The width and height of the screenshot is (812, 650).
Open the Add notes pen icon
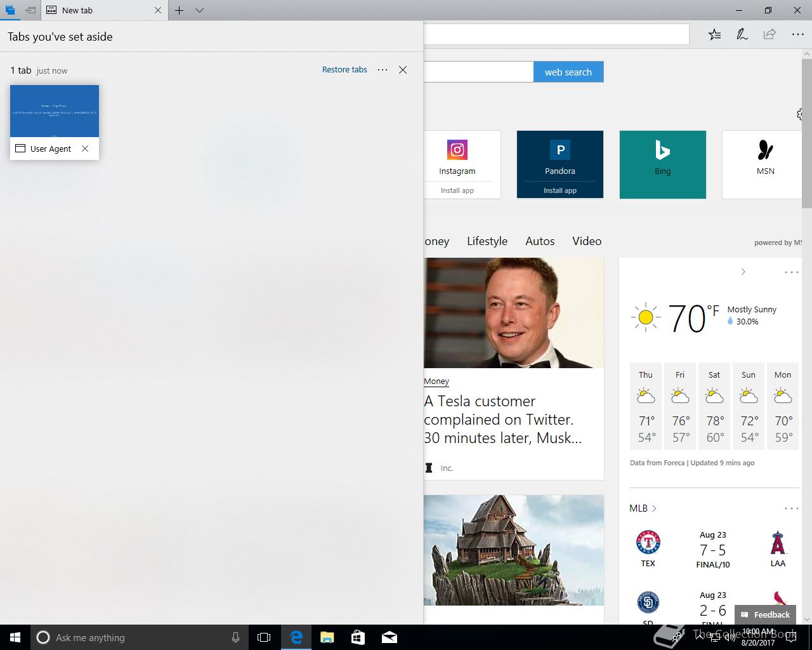click(742, 34)
